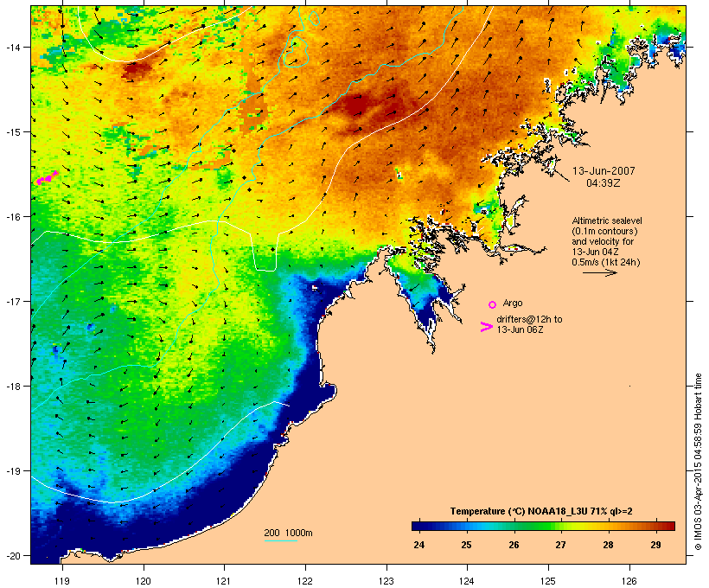Screen dimensions: 709x588
Task: Click the colorbar tick label 27
Action: [x=560, y=545]
